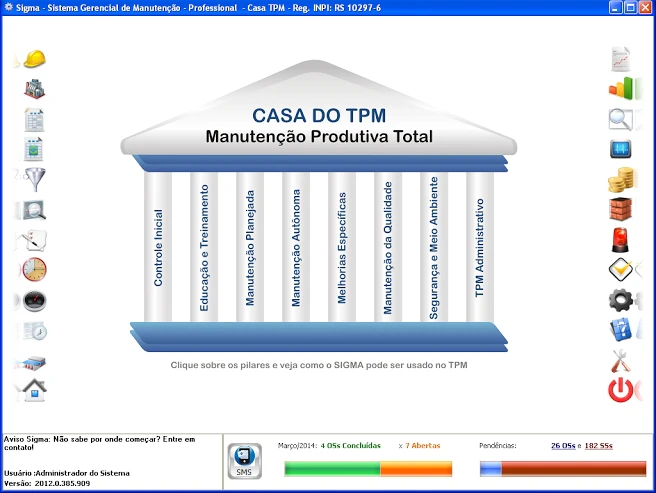656x493 pixels.
Task: Click the SMS phone button
Action: [245, 461]
